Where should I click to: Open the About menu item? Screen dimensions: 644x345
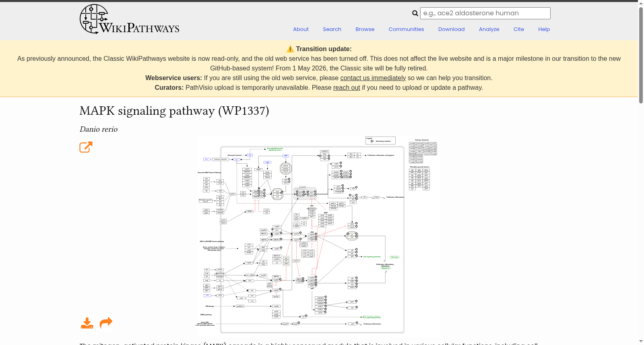301,29
